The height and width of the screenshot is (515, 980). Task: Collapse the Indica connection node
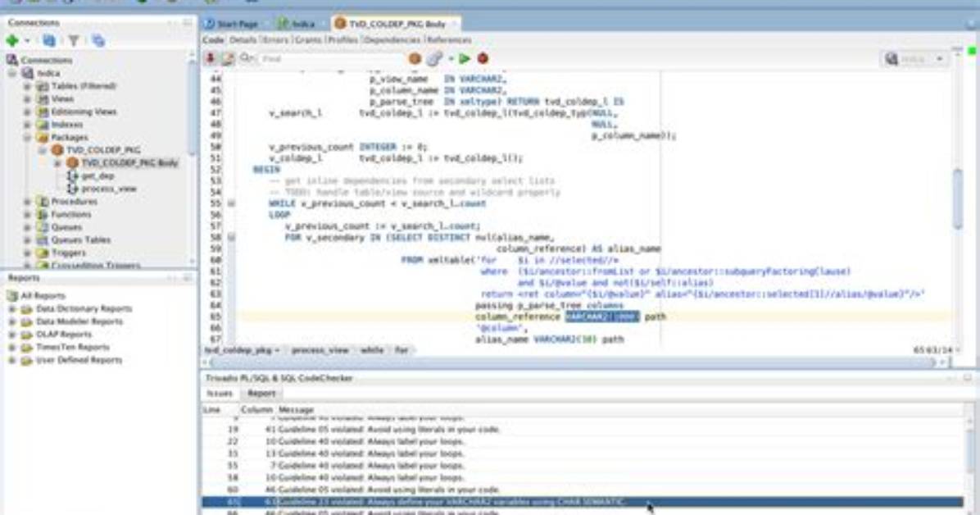(11, 73)
